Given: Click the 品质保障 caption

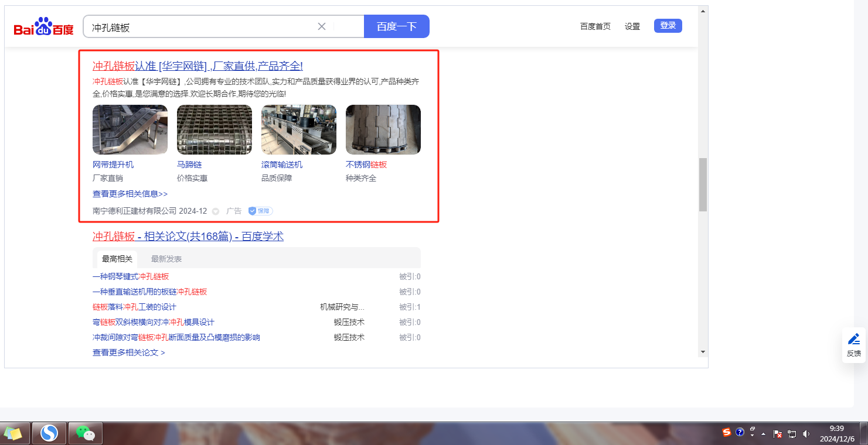Looking at the screenshot, I should (x=277, y=178).
